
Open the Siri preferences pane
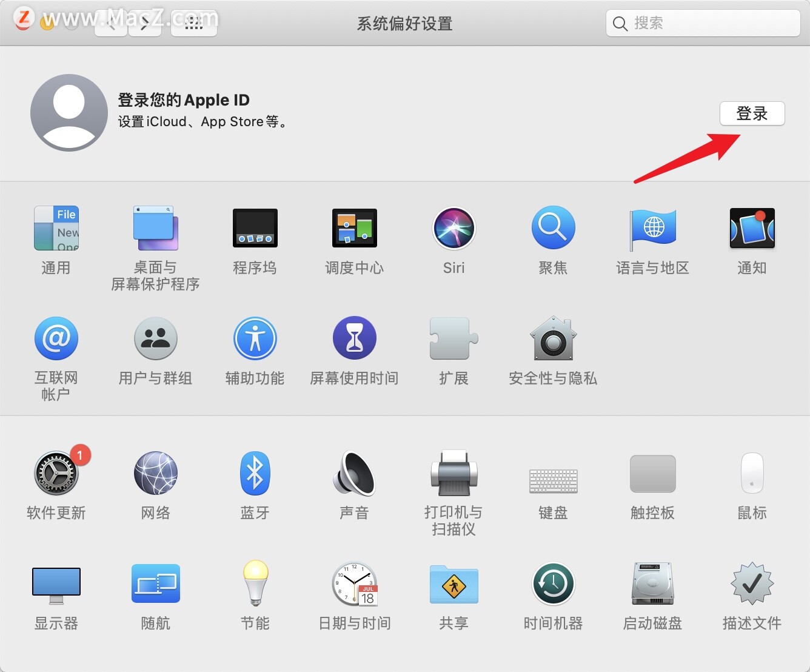pyautogui.click(x=454, y=229)
